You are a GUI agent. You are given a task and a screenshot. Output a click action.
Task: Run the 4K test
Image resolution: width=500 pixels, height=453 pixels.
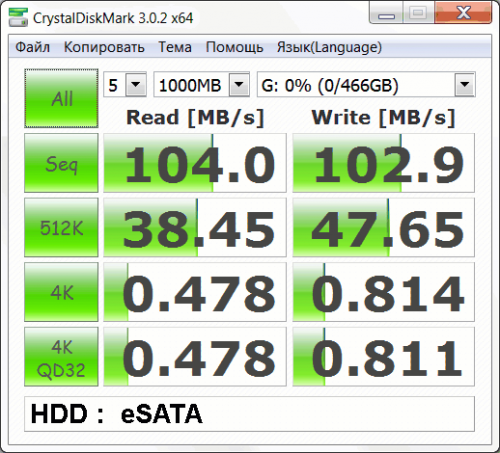click(x=61, y=292)
